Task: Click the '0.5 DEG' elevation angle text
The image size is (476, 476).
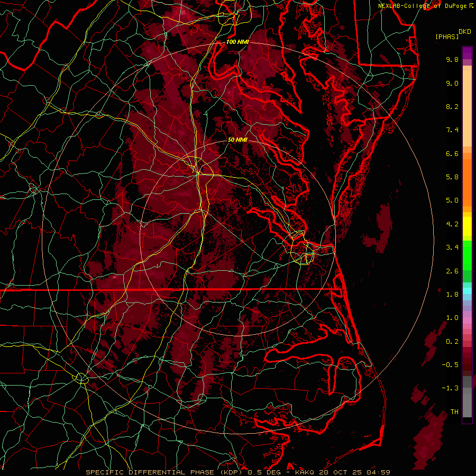Action: click(263, 472)
